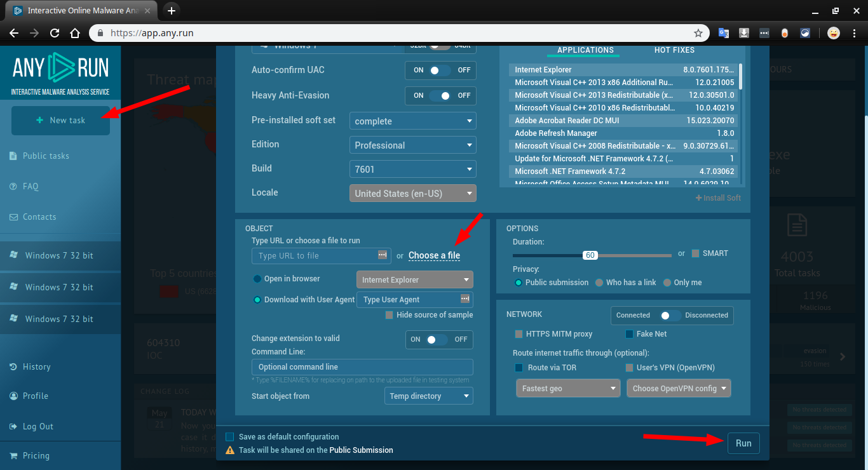The height and width of the screenshot is (470, 868).
Task: Click the browse icon in User Agent field
Action: pyautogui.click(x=465, y=299)
